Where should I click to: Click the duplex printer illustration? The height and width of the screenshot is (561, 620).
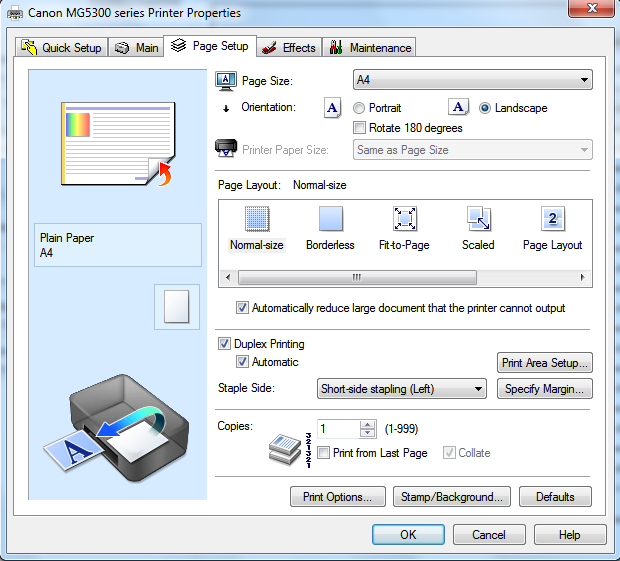pos(116,429)
